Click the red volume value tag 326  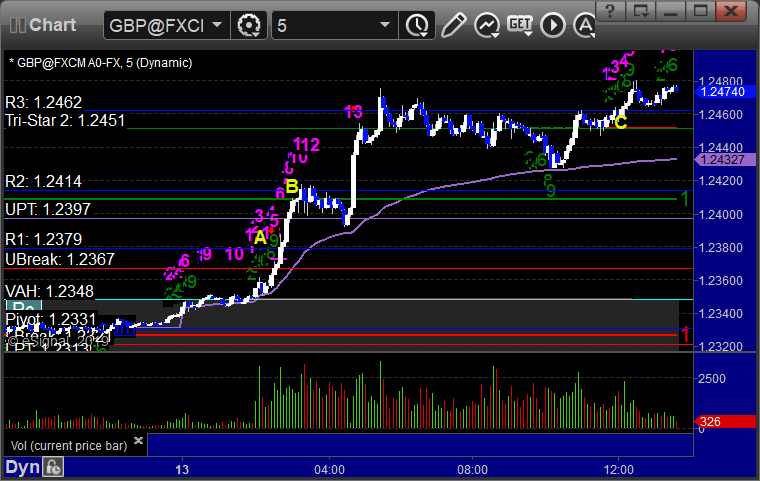(726, 422)
